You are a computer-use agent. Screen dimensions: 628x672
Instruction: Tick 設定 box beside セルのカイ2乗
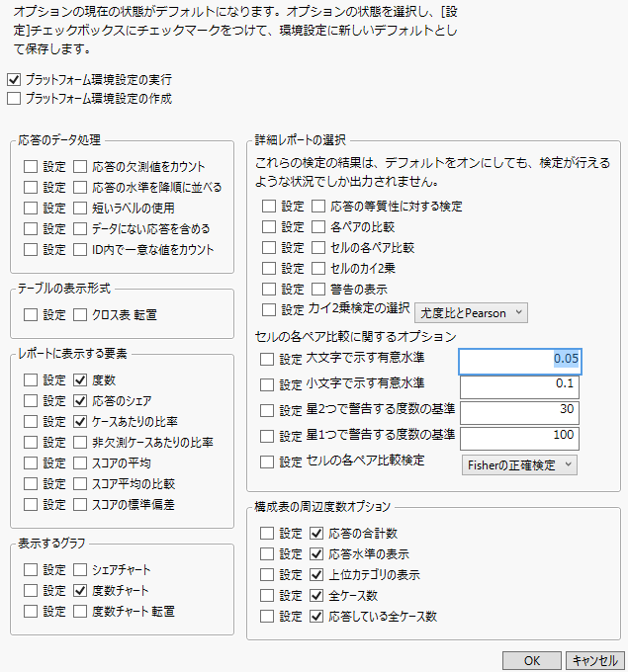tap(269, 268)
